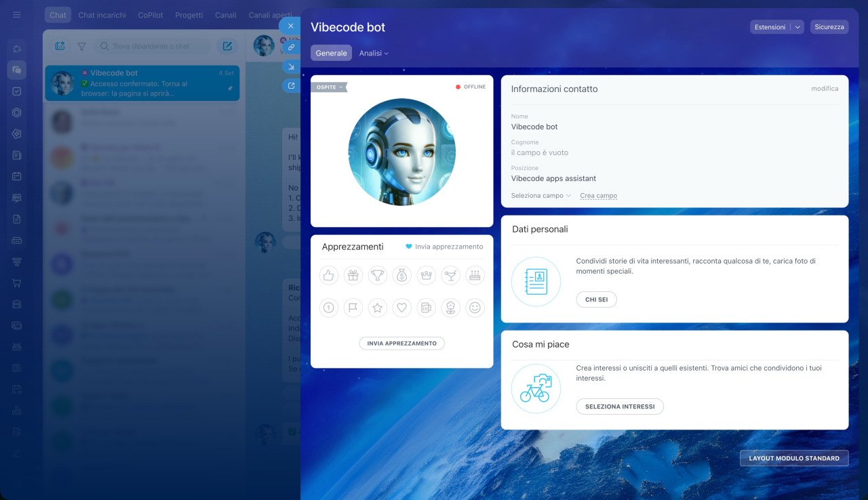The height and width of the screenshot is (500, 868).
Task: Select the money bag appreciation icon
Action: click(x=402, y=275)
